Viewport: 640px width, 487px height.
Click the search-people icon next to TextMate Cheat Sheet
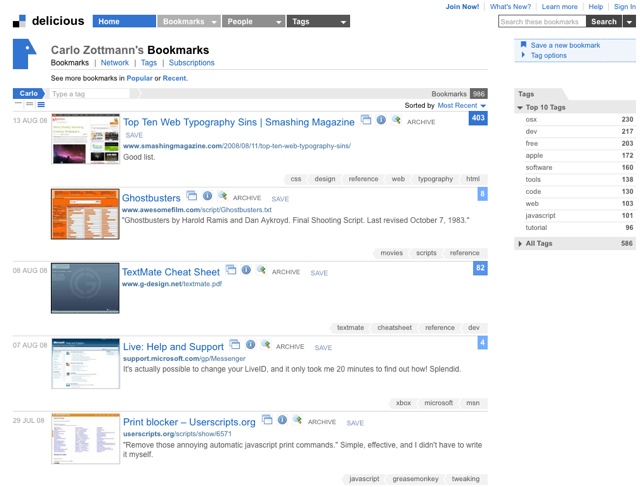[x=261, y=270]
